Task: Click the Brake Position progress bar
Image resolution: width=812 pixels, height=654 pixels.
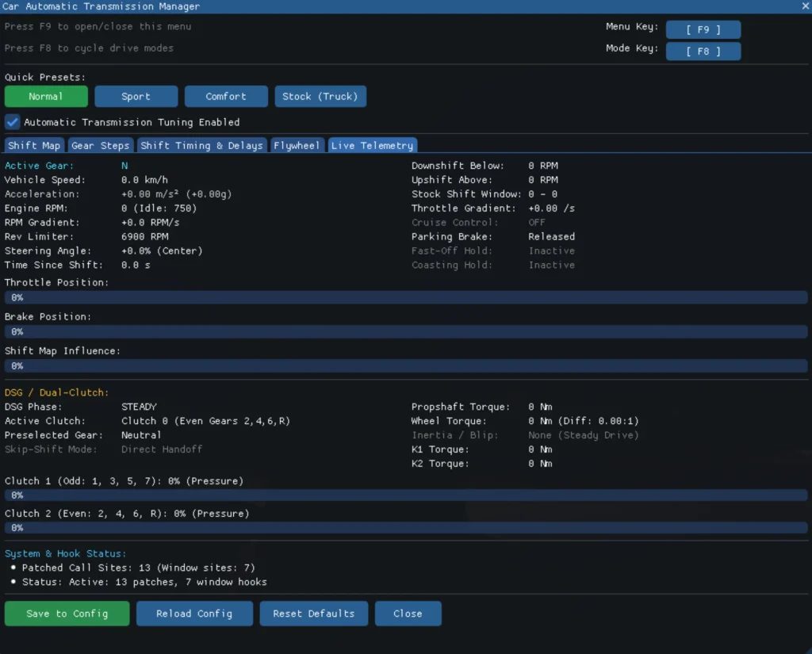Action: pyautogui.click(x=406, y=331)
